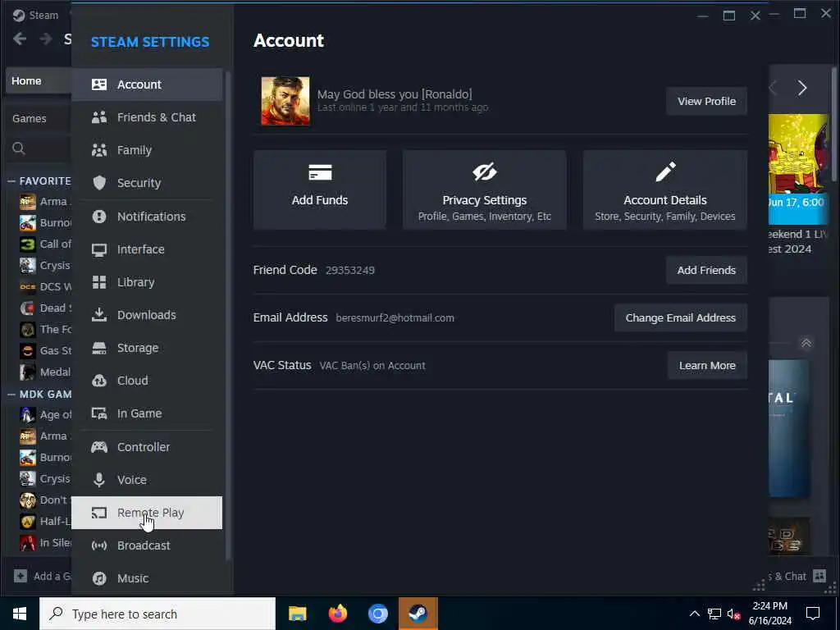The width and height of the screenshot is (840, 630).
Task: Click the taskbar search box
Action: pyautogui.click(x=157, y=614)
